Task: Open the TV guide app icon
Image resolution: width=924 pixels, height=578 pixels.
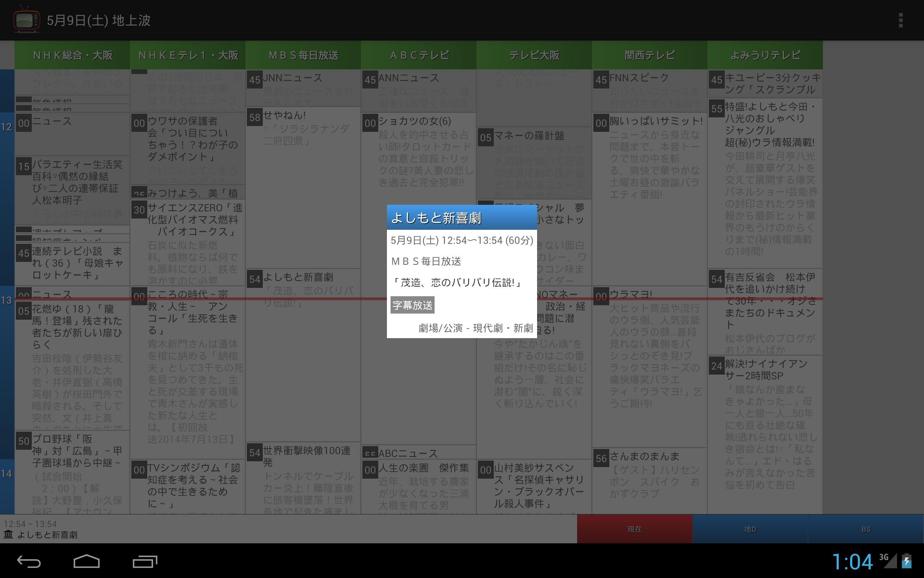Action: [26, 20]
